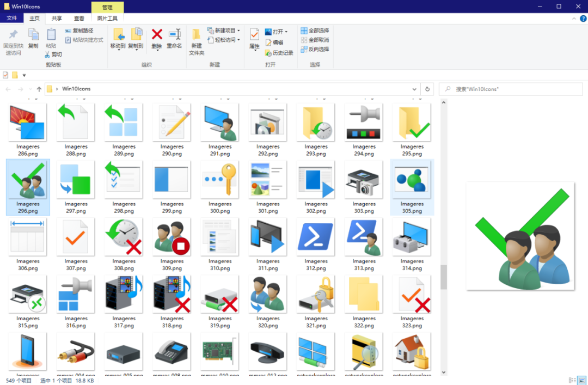Click the search Win10Icons field

coord(511,89)
